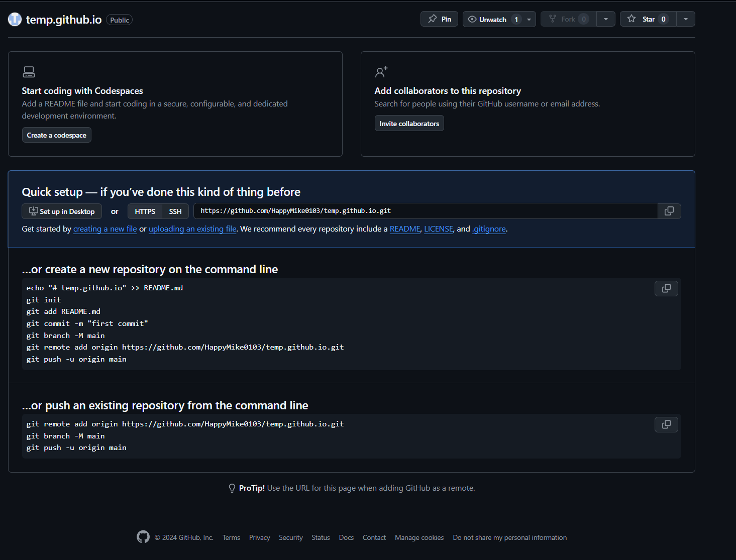The height and width of the screenshot is (560, 736).
Task: Open the Privacy footer link
Action: 260,537
